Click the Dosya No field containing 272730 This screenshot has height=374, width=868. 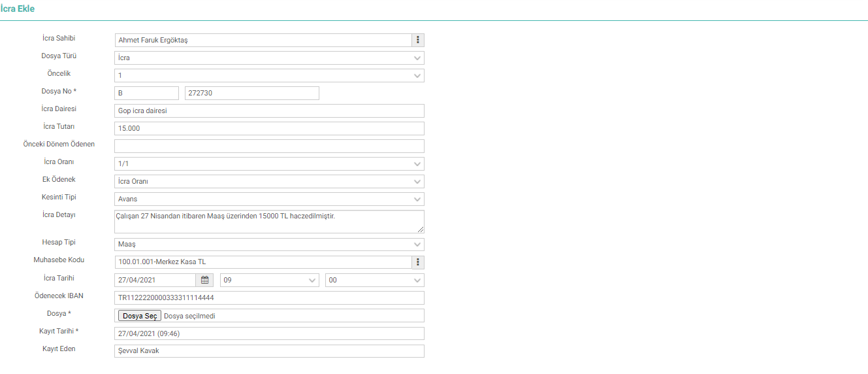point(252,93)
